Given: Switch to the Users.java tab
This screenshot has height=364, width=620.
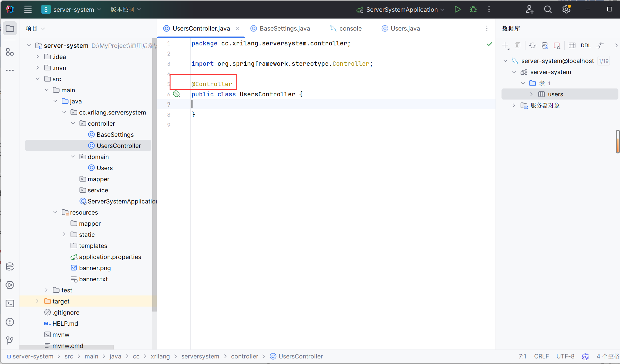Looking at the screenshot, I should (x=401, y=28).
